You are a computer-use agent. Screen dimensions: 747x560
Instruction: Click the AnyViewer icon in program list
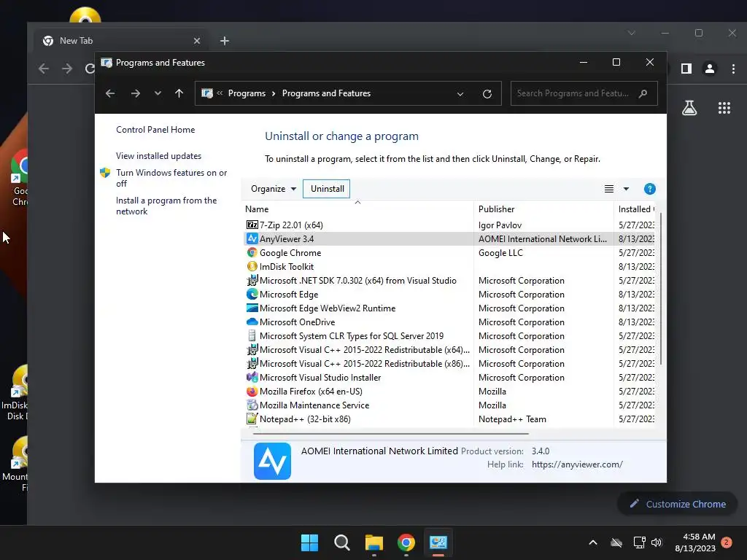252,238
